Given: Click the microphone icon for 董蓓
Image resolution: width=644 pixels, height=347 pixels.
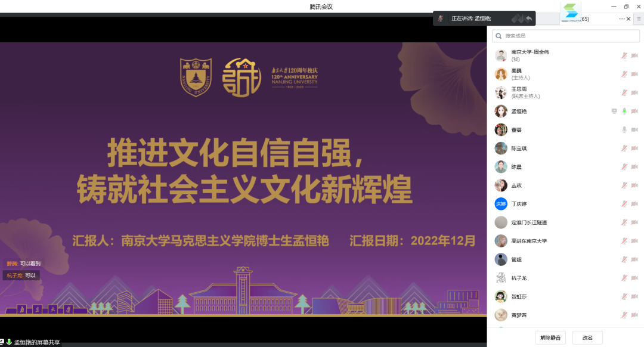Looking at the screenshot, I should coord(624,130).
